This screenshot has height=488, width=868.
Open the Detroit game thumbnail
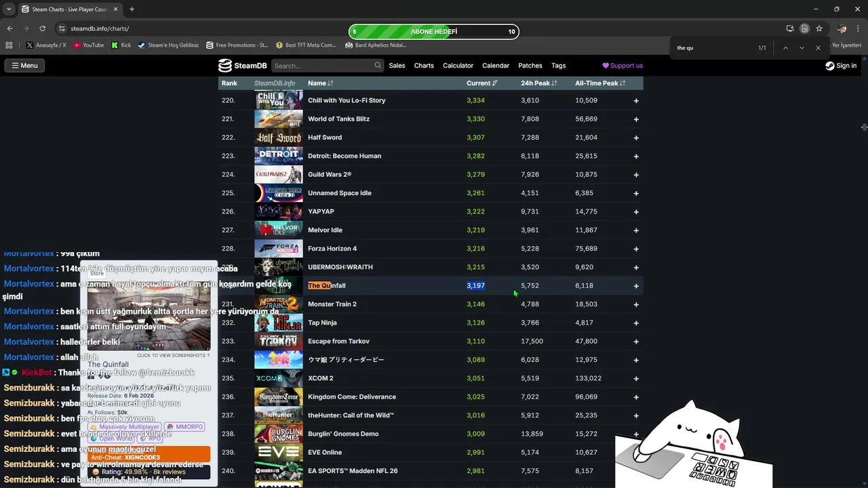279,156
